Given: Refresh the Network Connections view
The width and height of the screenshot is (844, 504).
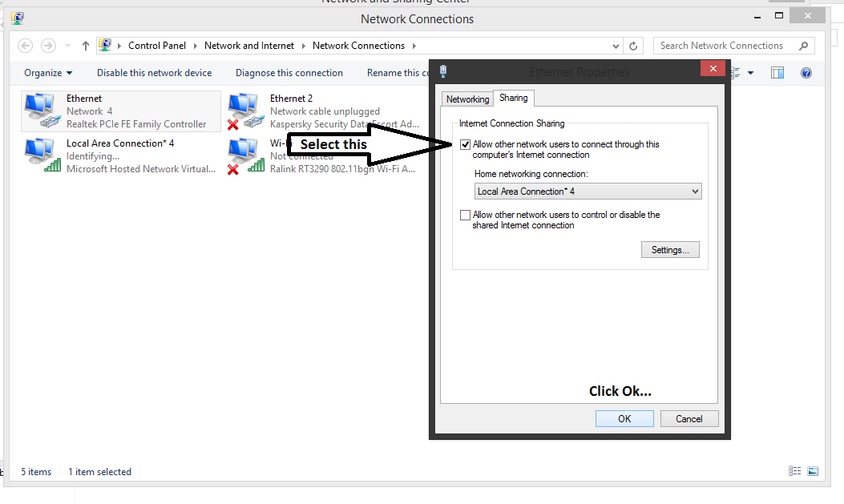Looking at the screenshot, I should pos(633,46).
